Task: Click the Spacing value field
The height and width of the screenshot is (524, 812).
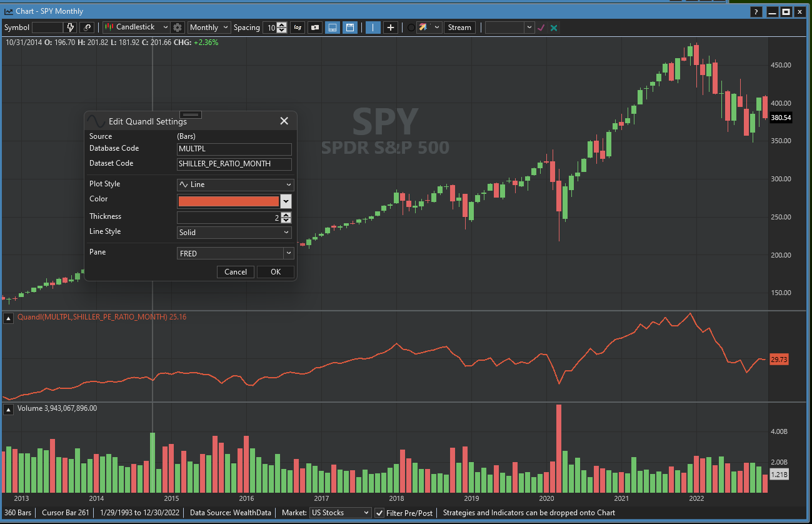Action: click(269, 28)
